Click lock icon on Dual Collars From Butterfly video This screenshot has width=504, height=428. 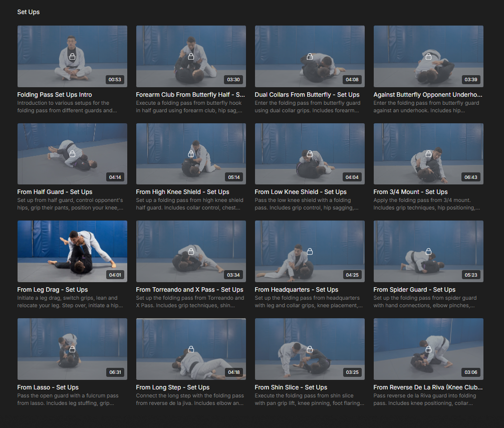click(310, 57)
